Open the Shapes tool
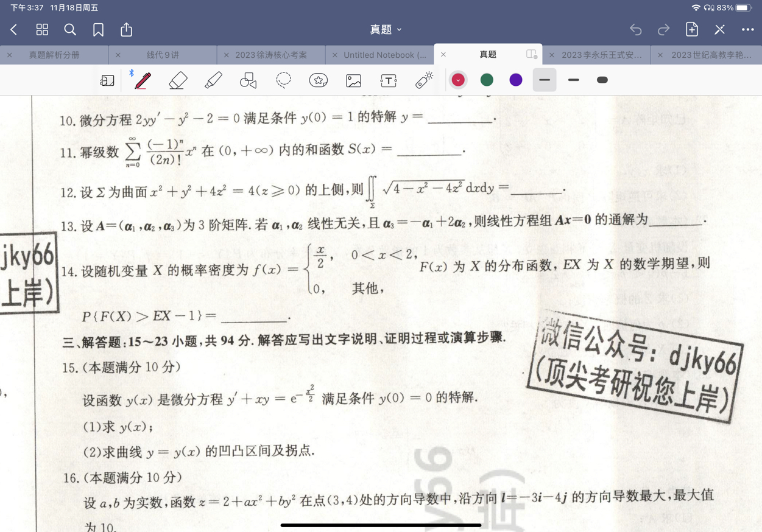The width and height of the screenshot is (762, 532). point(247,80)
